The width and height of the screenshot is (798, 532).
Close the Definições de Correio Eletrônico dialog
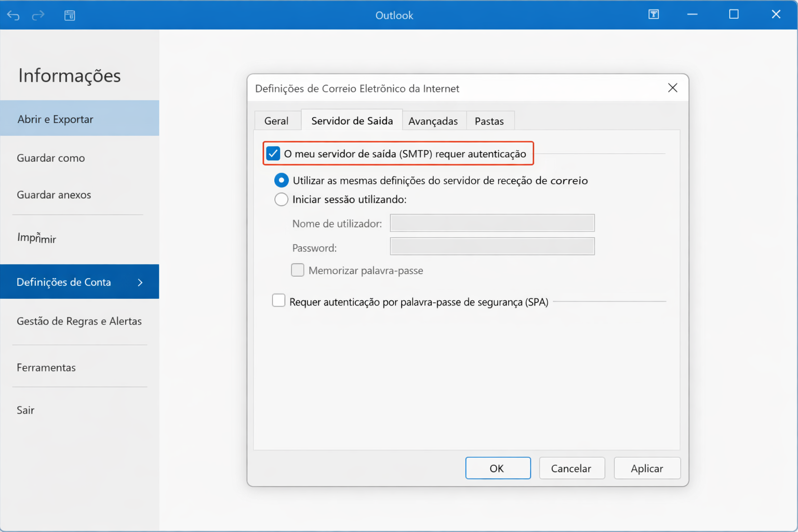click(672, 88)
